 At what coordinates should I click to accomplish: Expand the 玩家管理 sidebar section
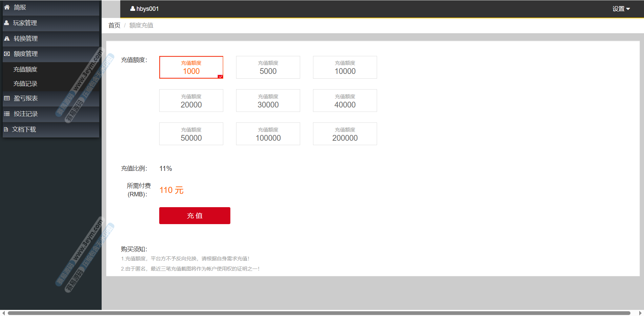point(25,23)
